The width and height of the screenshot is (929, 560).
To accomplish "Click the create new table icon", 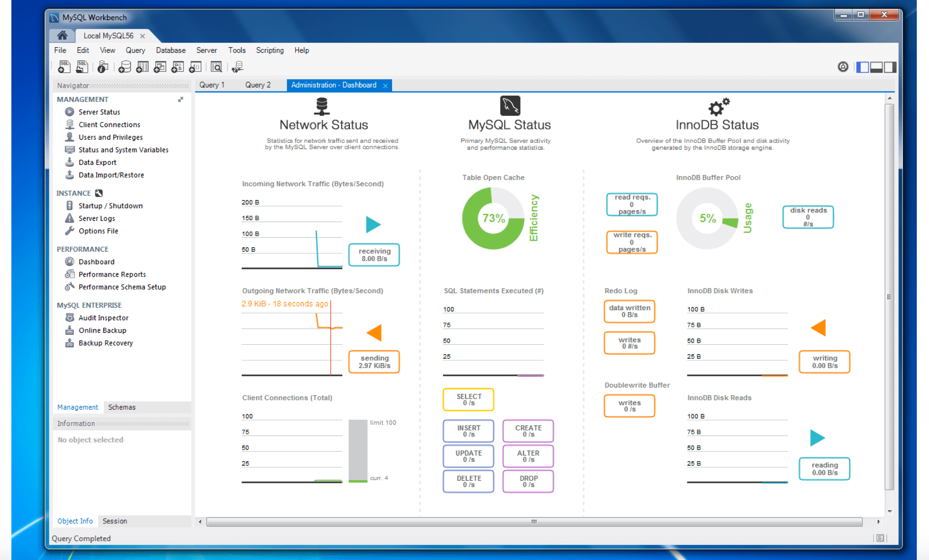I will click(x=142, y=67).
